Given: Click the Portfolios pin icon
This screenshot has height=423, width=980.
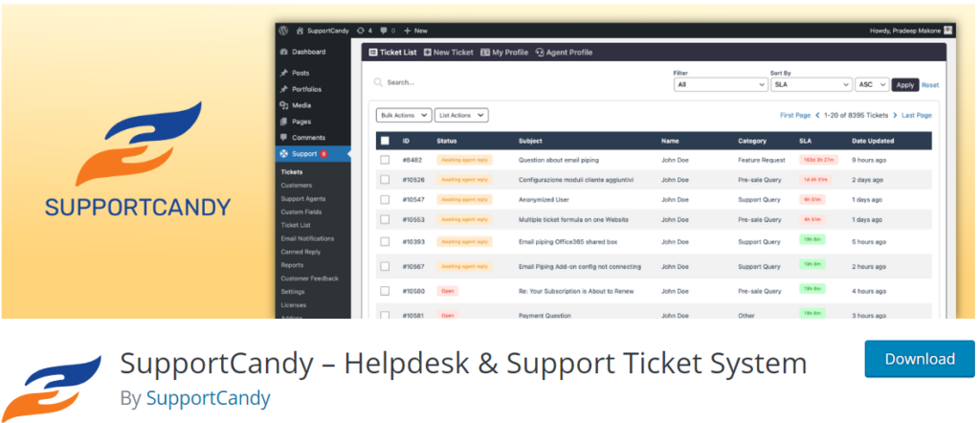Looking at the screenshot, I should click(284, 89).
